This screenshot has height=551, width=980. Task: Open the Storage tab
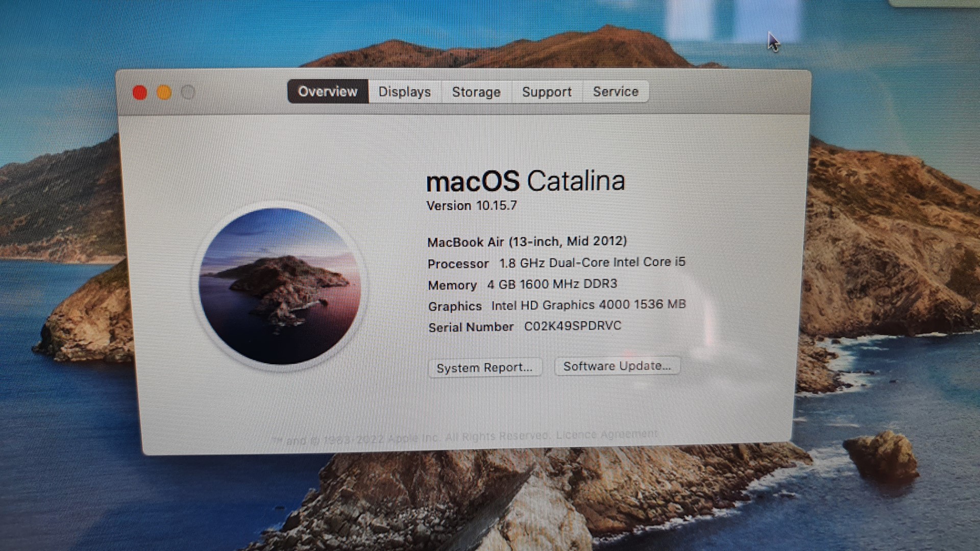click(476, 92)
